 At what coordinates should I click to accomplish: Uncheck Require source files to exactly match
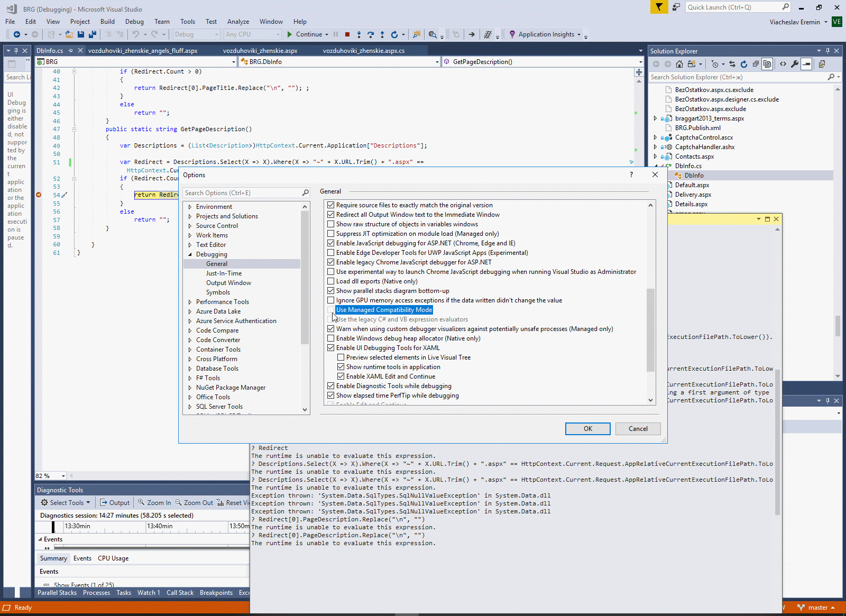click(331, 205)
